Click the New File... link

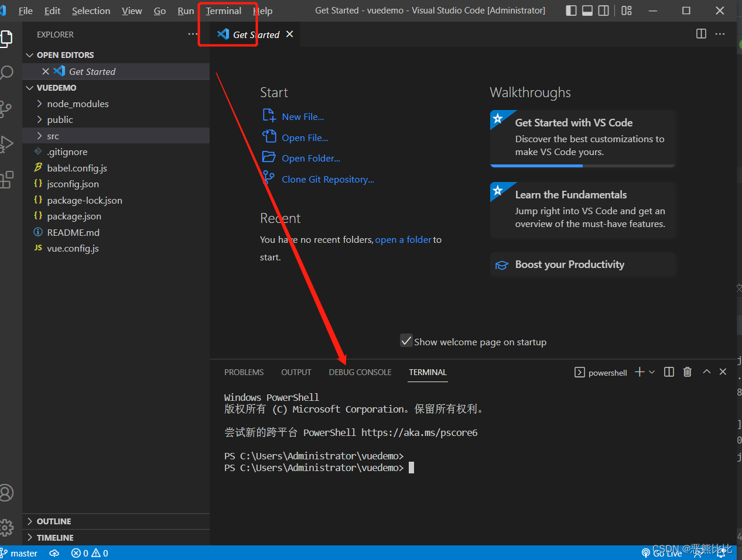[302, 116]
